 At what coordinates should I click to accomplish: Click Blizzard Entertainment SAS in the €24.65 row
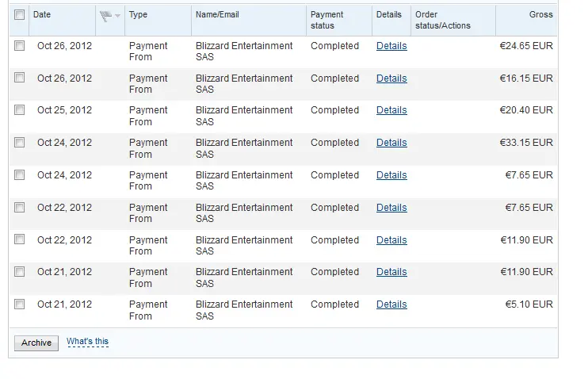[244, 52]
